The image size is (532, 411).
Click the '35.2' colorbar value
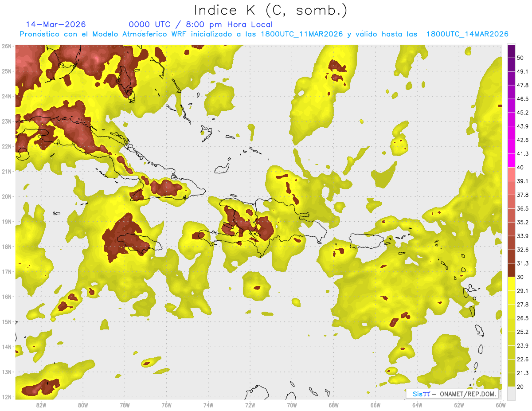(523, 222)
